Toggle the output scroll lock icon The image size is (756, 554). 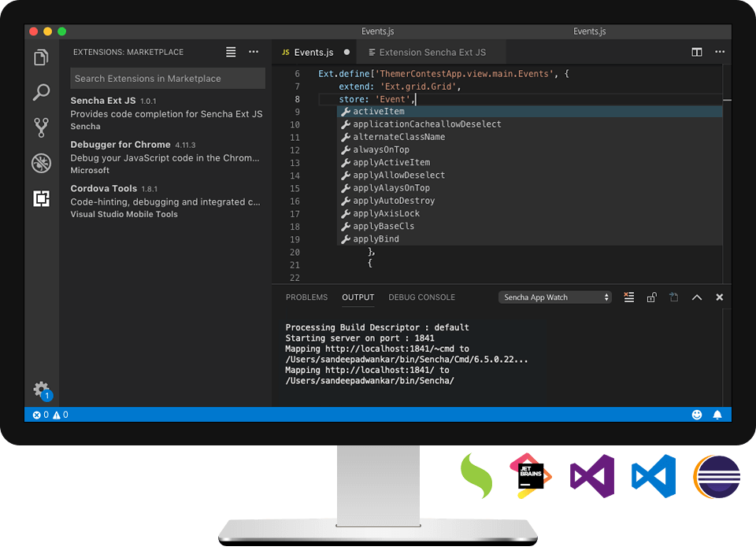651,297
